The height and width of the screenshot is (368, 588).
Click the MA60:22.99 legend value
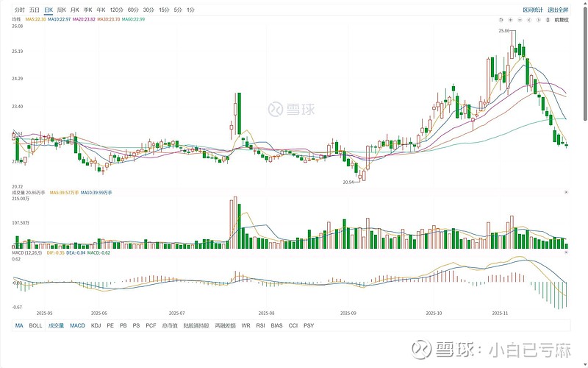pyautogui.click(x=134, y=19)
